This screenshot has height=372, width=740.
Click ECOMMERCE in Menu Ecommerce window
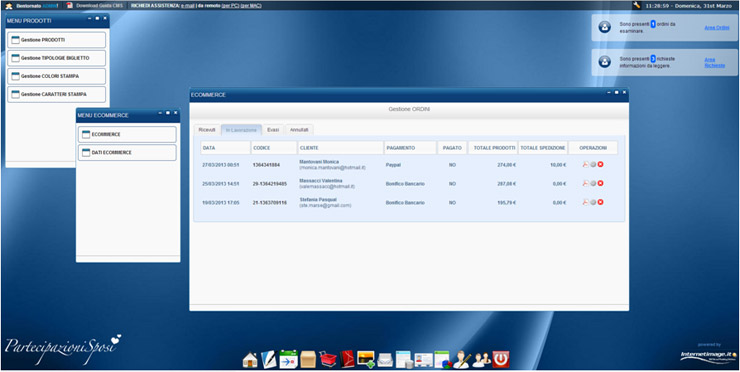[x=127, y=135]
